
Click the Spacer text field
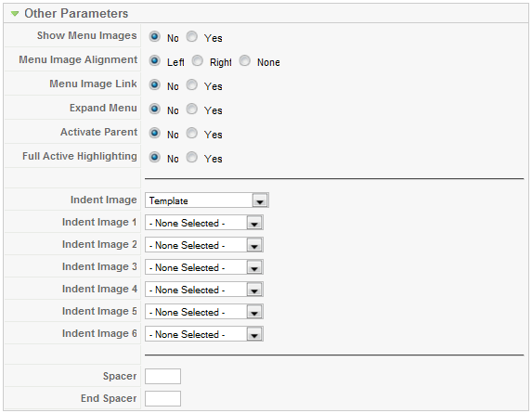162,377
